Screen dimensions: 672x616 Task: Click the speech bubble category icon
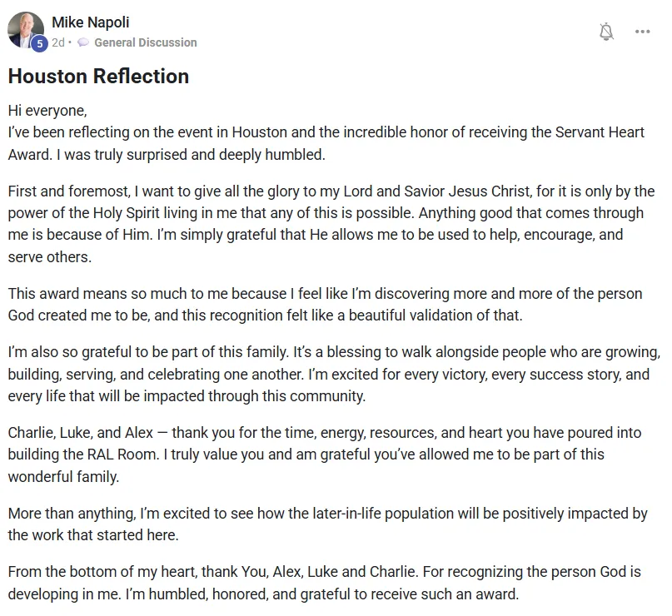point(83,42)
